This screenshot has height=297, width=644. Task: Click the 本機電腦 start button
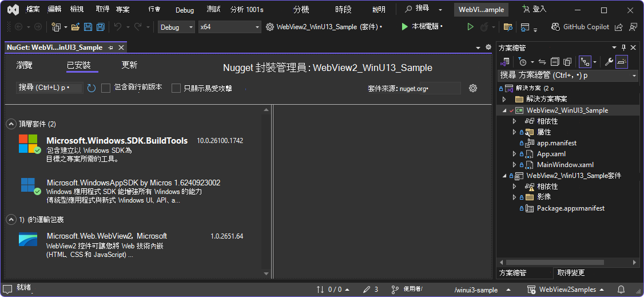click(x=423, y=27)
